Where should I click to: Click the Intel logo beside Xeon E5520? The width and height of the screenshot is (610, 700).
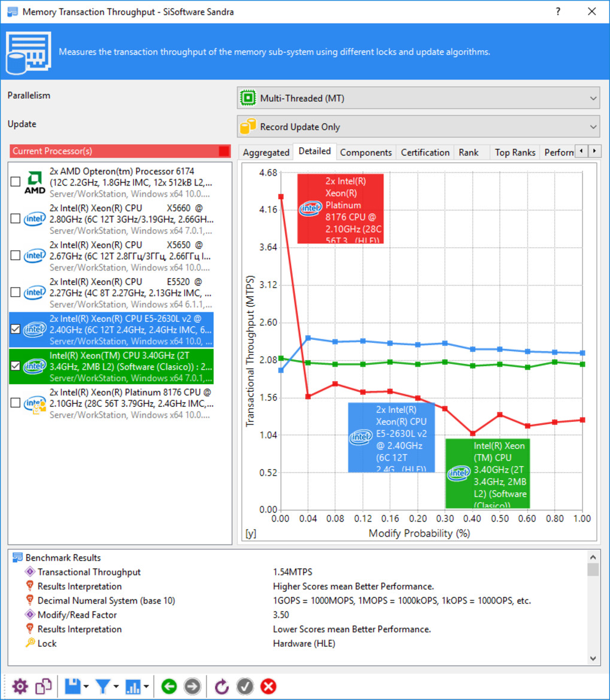pyautogui.click(x=35, y=293)
